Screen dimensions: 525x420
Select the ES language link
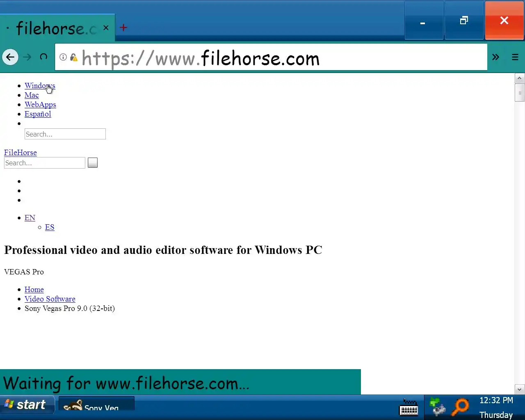click(x=50, y=227)
